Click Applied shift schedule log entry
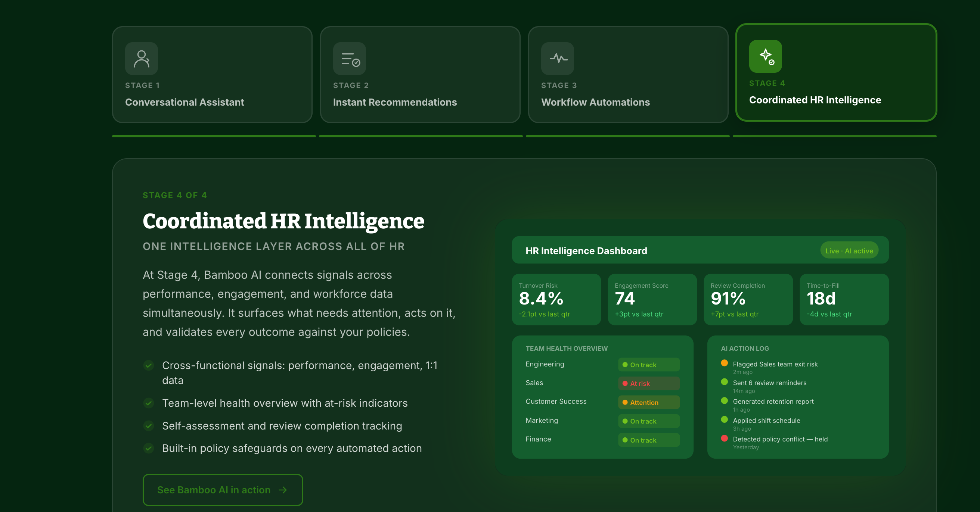 tap(766, 420)
